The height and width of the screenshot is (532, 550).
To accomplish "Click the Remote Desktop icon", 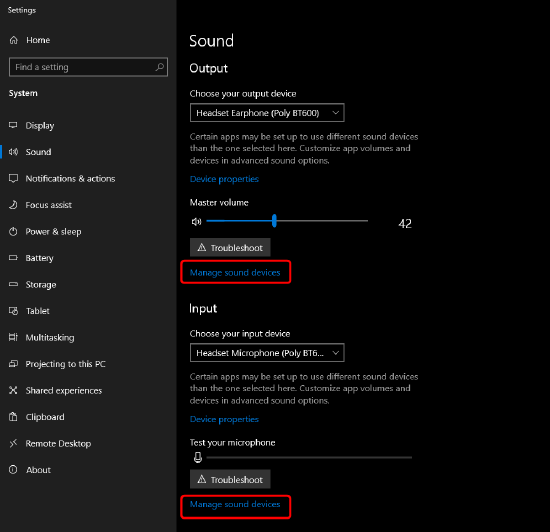I will click(x=13, y=443).
